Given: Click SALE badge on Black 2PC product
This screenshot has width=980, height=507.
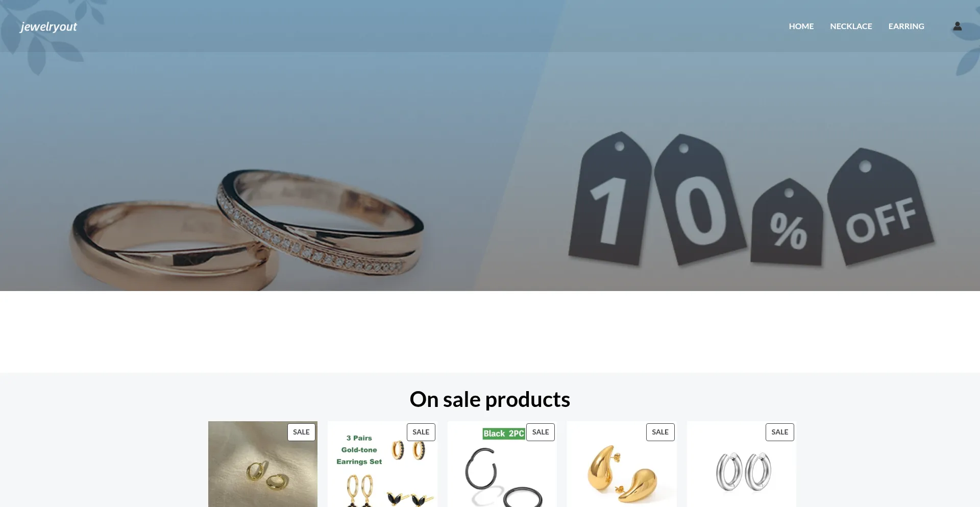Looking at the screenshot, I should pos(541,432).
